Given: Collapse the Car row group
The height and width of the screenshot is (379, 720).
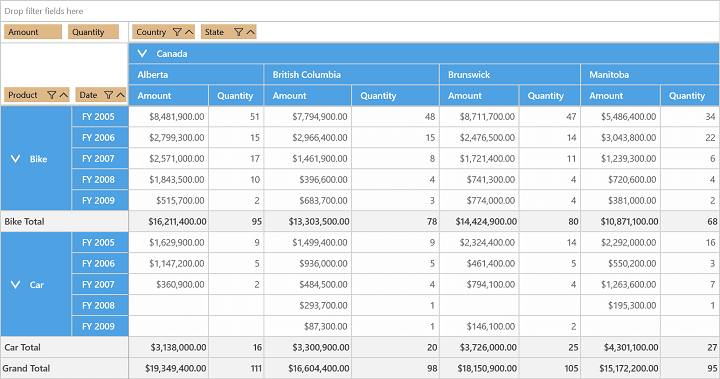Looking at the screenshot, I should pos(15,285).
